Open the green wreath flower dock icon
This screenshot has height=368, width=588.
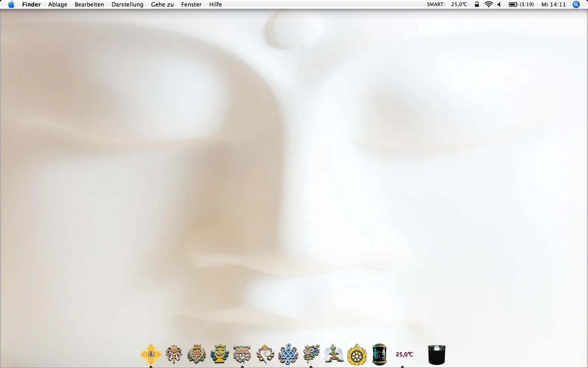pos(196,354)
